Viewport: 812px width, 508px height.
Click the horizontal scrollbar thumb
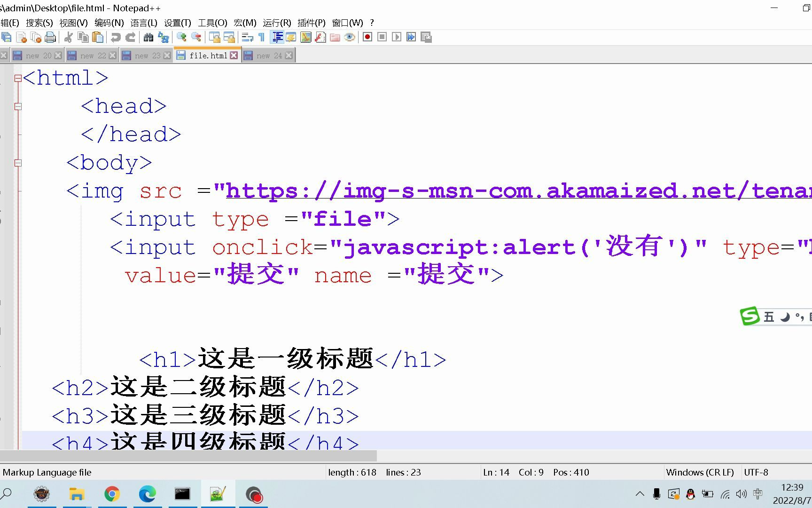click(x=188, y=455)
